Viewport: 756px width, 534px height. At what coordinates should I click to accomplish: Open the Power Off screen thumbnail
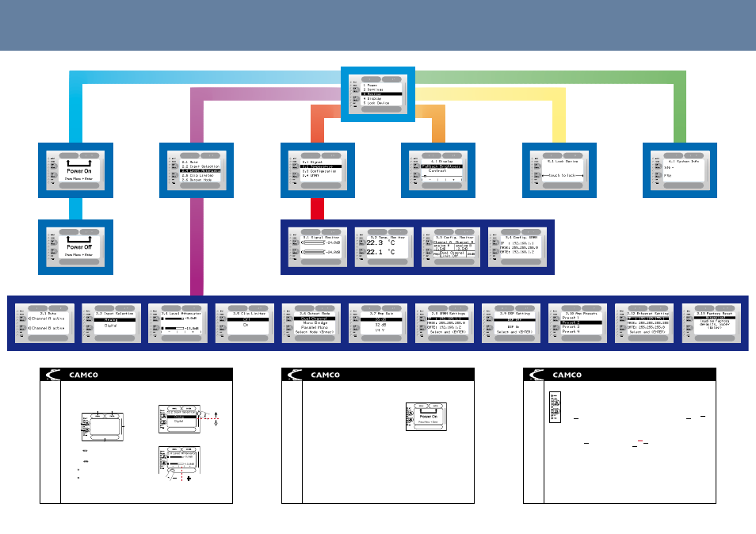(76, 247)
